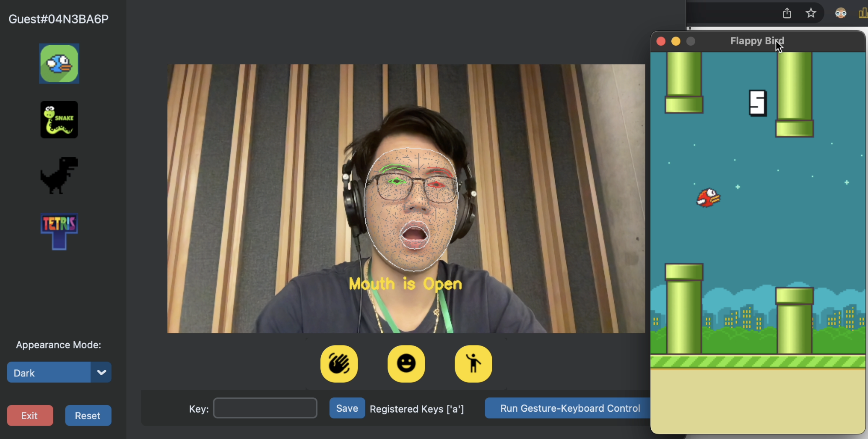Activate the body pose mode button
The width and height of the screenshot is (868, 439).
(x=473, y=364)
